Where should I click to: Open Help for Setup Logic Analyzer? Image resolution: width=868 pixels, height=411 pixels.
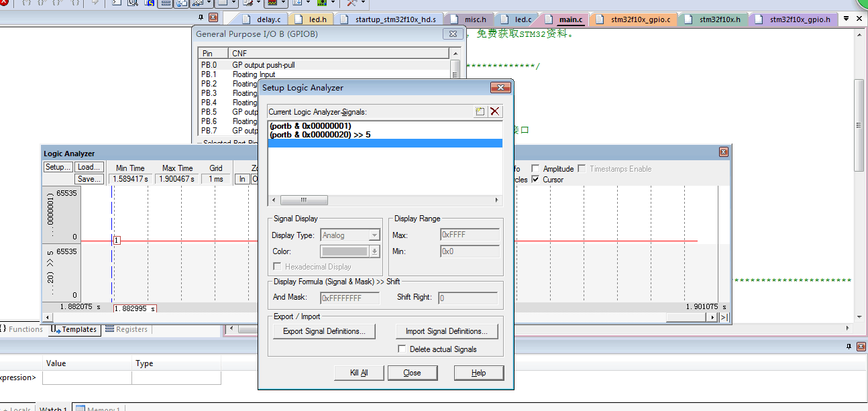(x=478, y=373)
